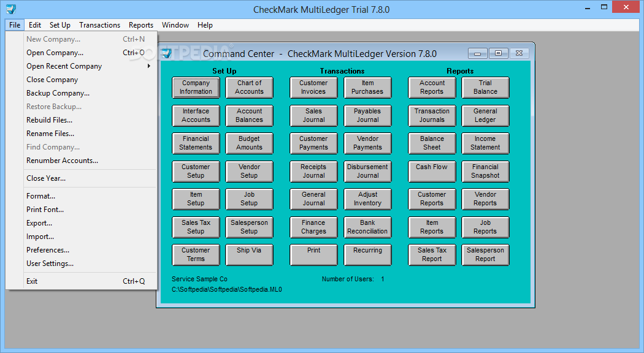Viewport: 644px width, 353px height.
Task: Open Chart of Accounts setup
Action: pos(249,88)
